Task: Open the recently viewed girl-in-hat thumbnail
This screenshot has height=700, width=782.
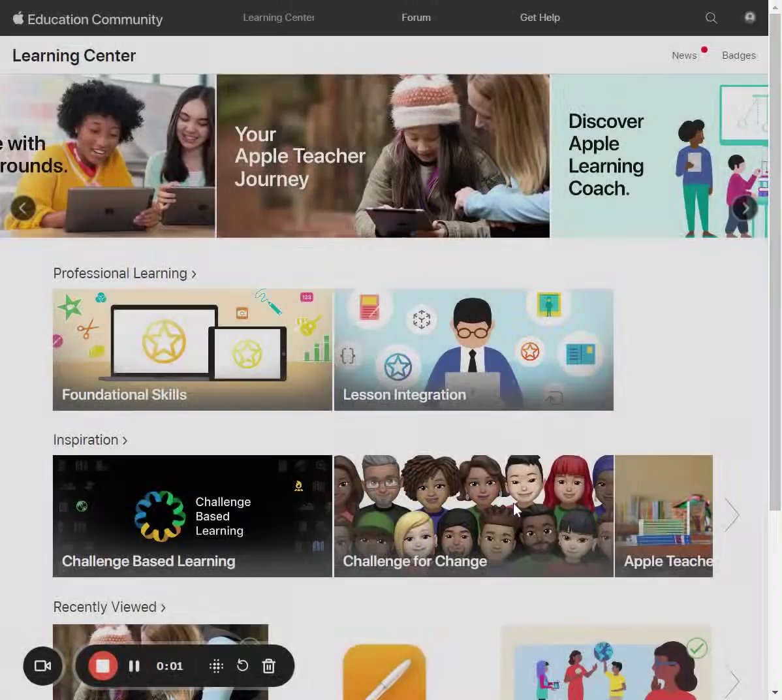Action: click(x=161, y=662)
